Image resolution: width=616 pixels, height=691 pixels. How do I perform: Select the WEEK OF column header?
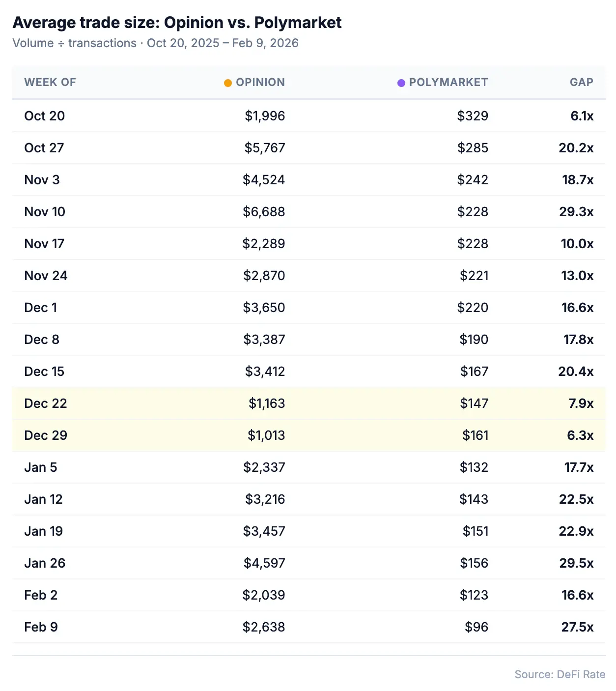[50, 83]
